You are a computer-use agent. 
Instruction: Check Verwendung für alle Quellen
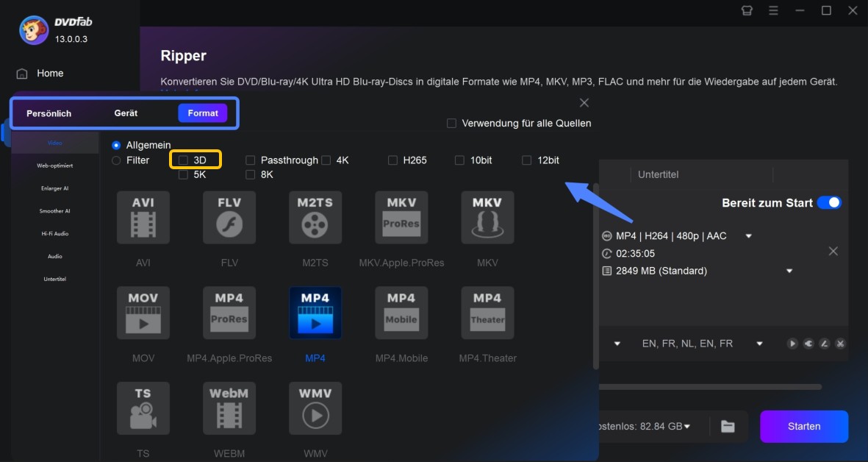pyautogui.click(x=452, y=124)
